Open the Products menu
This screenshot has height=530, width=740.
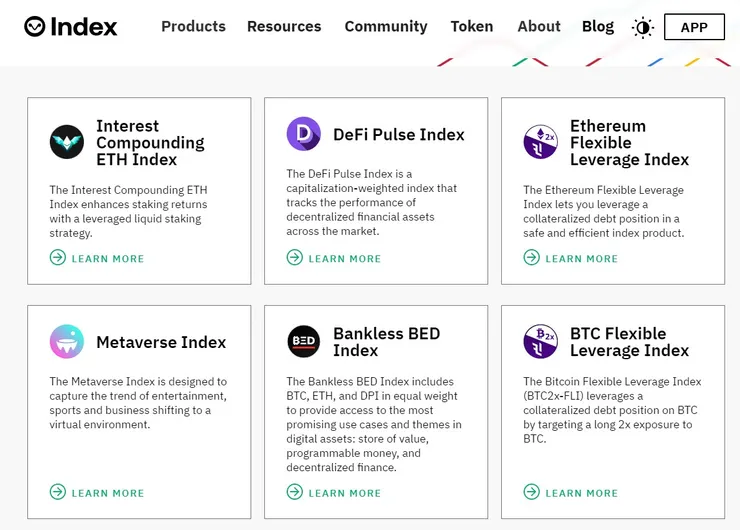(x=193, y=27)
